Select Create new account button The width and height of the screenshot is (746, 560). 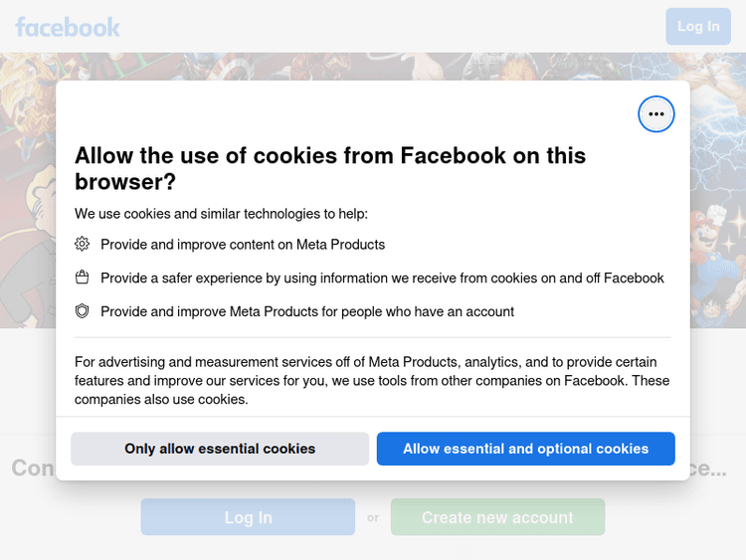[x=497, y=517]
